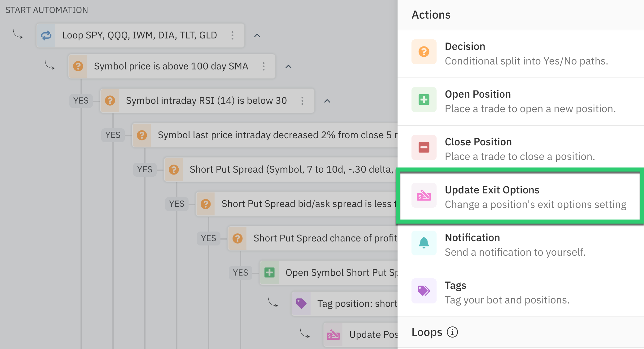Click the Decision question mark icon
Screen dimensions: 644x349
pyautogui.click(x=424, y=52)
